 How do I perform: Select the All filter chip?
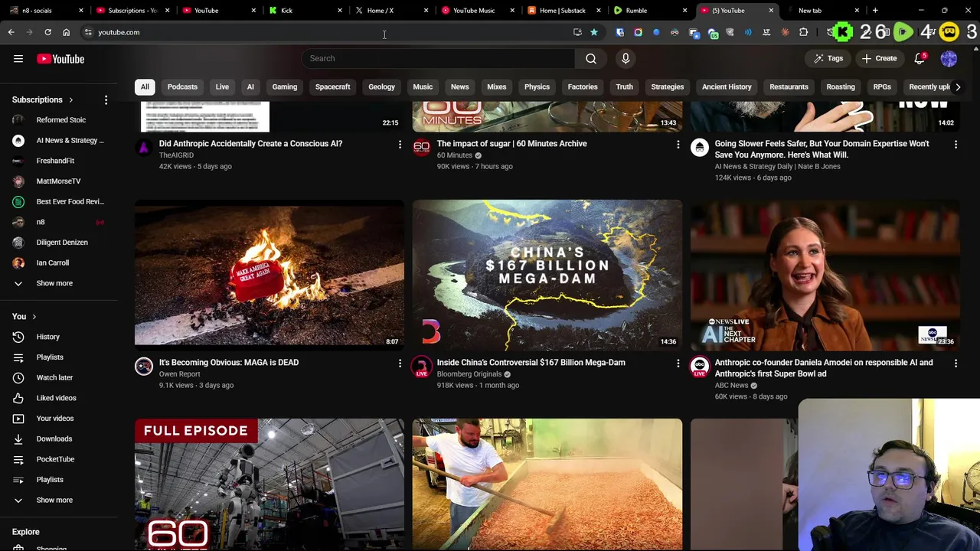click(x=145, y=87)
